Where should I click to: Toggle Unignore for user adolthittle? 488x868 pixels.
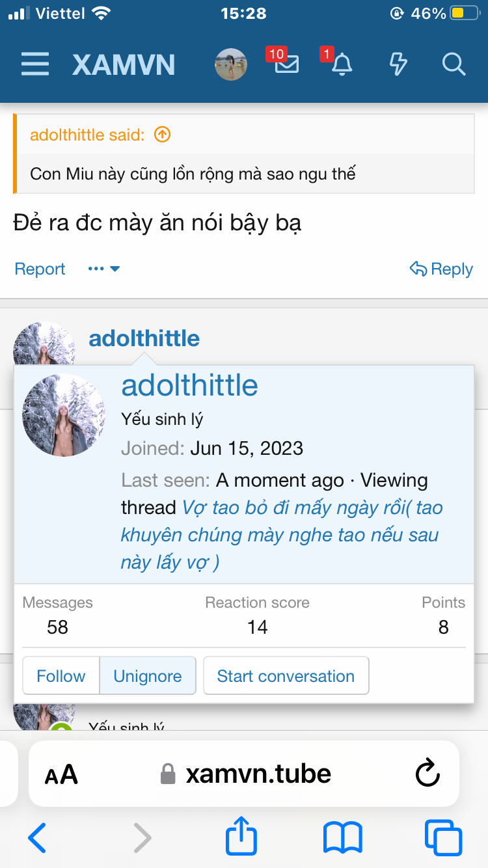point(148,676)
